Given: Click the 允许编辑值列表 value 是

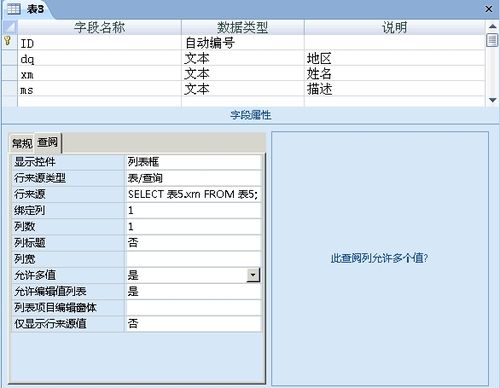Looking at the screenshot, I should 193,291.
